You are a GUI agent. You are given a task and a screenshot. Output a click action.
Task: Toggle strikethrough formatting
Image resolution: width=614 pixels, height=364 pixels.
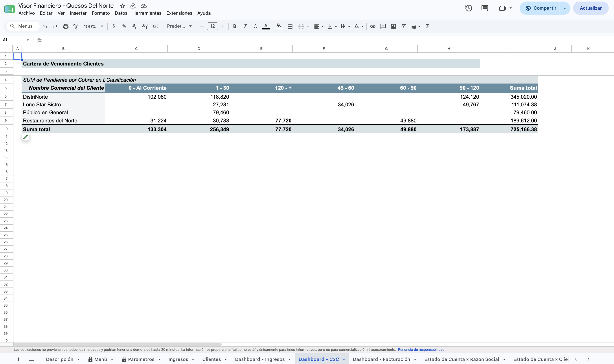[x=255, y=26]
